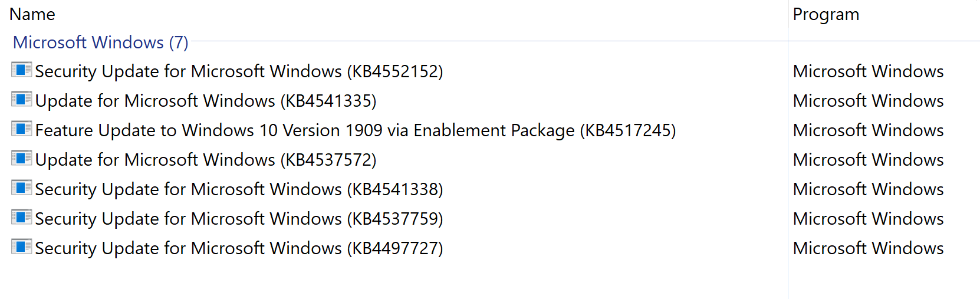Click the icon beside Feature Update KB4517245
980x299 pixels.
21,129
